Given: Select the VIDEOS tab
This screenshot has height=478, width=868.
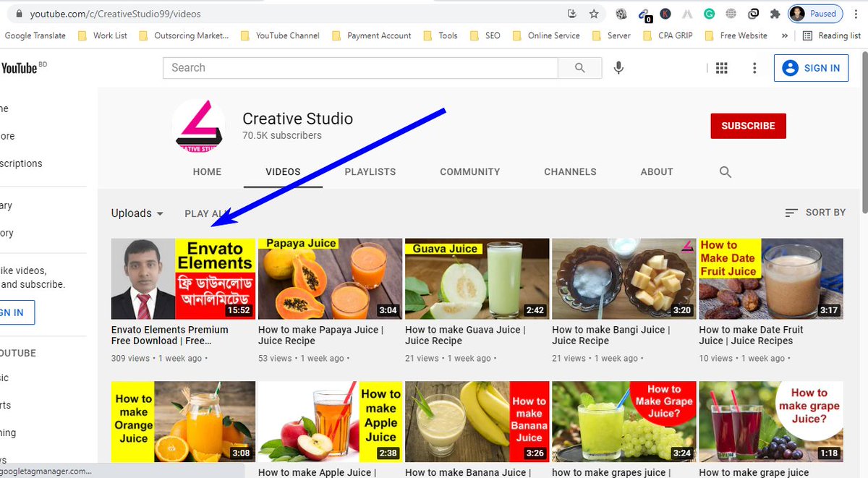Looking at the screenshot, I should [283, 172].
